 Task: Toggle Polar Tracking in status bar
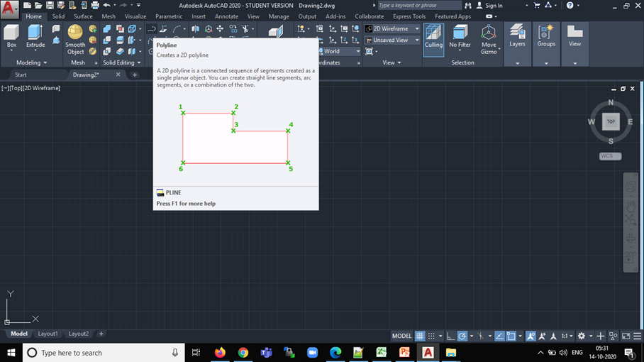[x=462, y=336]
